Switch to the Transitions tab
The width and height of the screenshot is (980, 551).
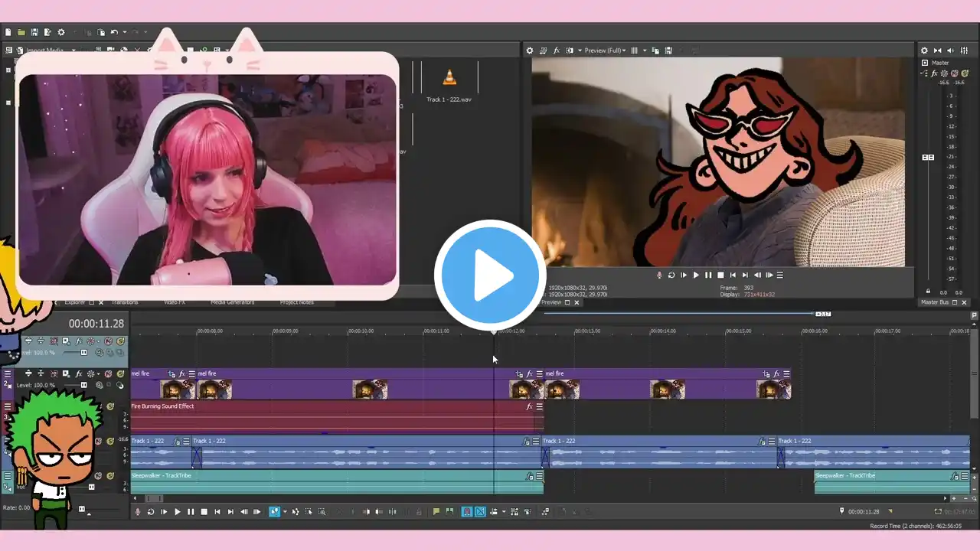[125, 302]
